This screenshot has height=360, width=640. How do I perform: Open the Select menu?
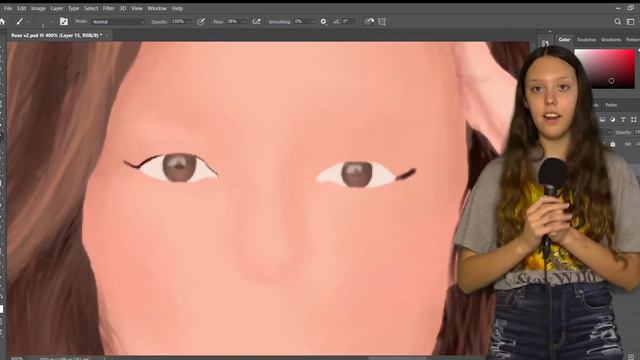pos(91,8)
